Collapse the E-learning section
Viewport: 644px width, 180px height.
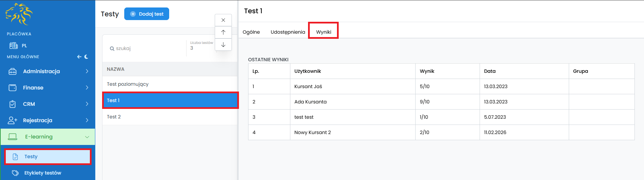point(87,137)
